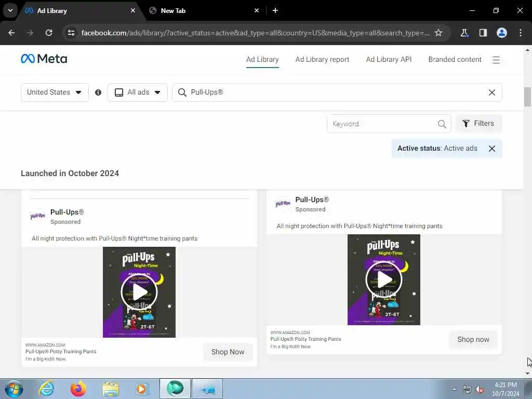Click the Meta logo
532x399 pixels.
coord(44,59)
